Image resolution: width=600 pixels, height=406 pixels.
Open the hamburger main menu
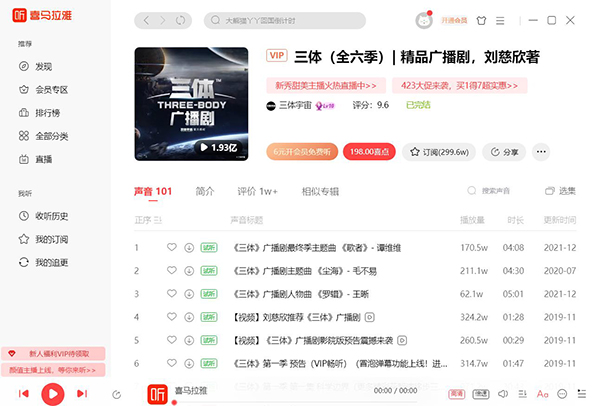(x=500, y=21)
